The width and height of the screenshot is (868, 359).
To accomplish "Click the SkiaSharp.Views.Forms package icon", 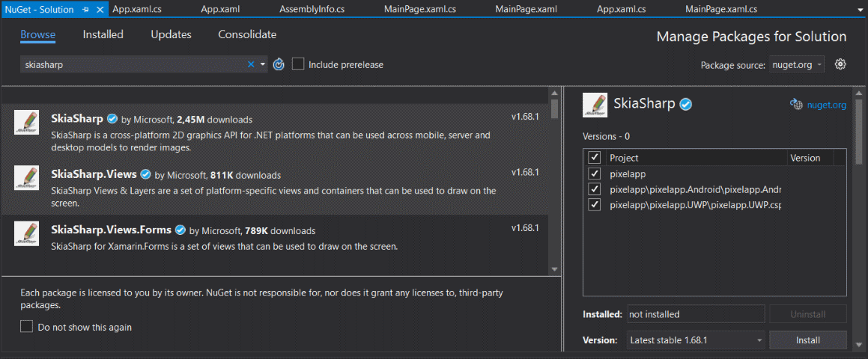I will coord(26,233).
